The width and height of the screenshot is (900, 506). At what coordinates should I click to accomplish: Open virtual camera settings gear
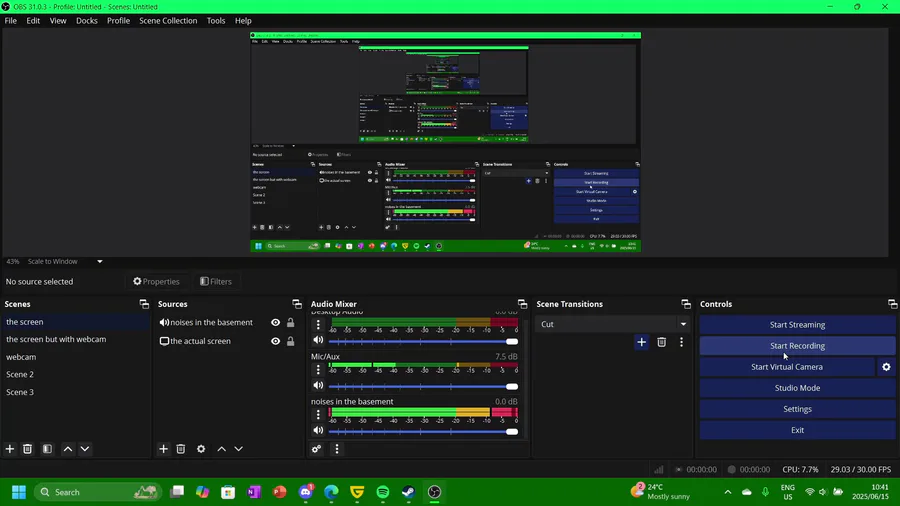coord(886,367)
